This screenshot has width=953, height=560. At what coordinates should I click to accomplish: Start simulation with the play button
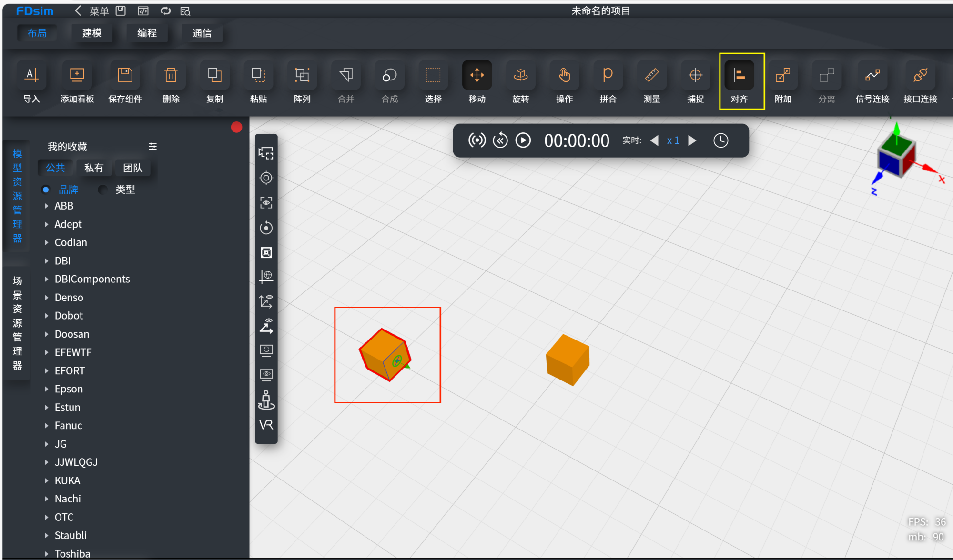[x=523, y=140]
